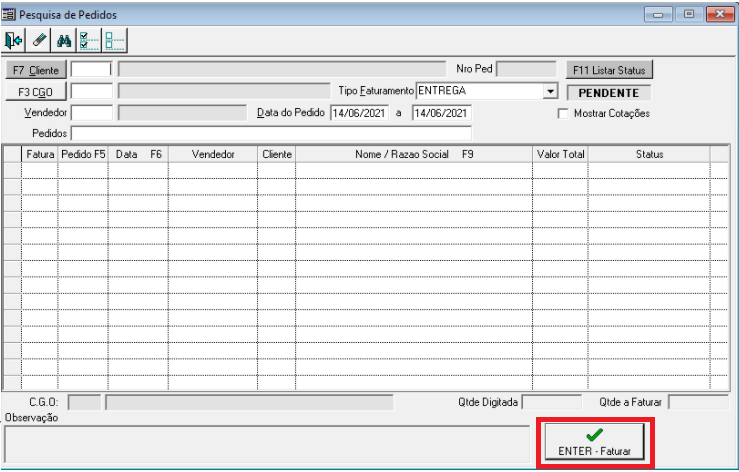This screenshot has width=739, height=472.
Task: Click the Observação text area
Action: (x=267, y=445)
